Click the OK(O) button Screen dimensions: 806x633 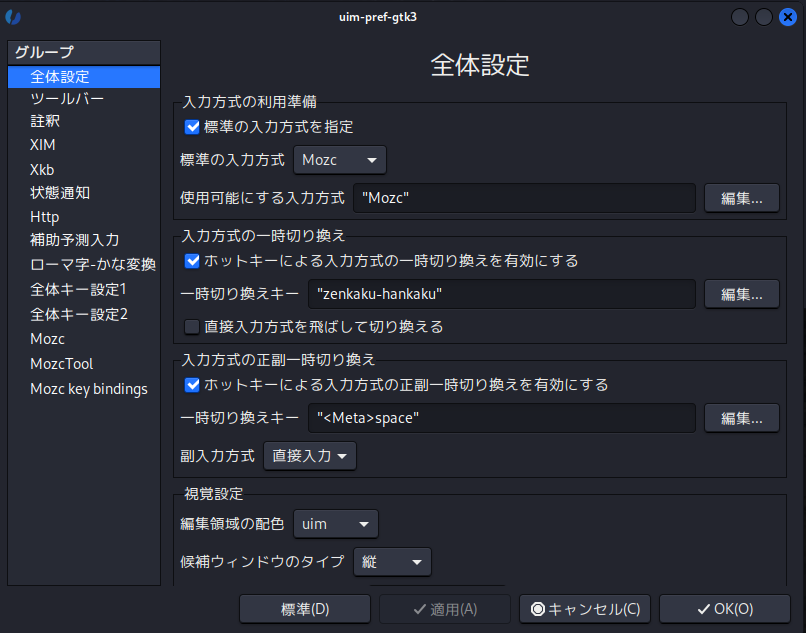(x=725, y=609)
